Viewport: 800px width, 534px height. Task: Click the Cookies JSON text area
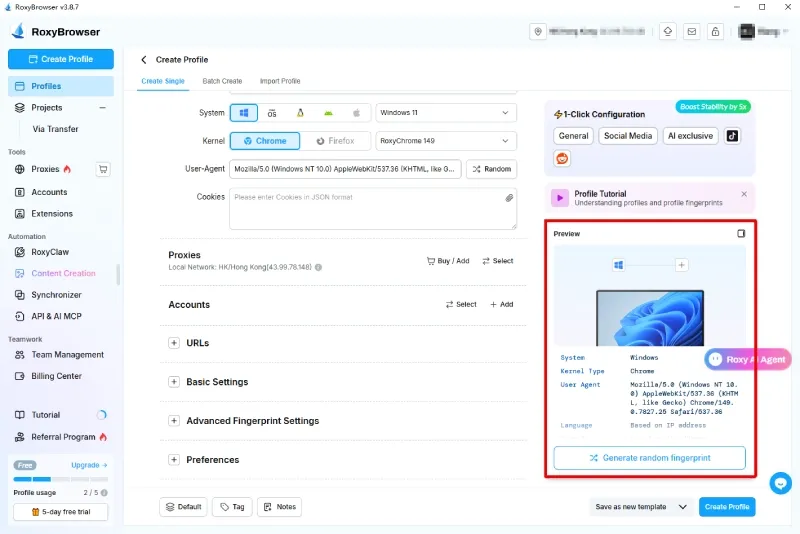point(373,209)
